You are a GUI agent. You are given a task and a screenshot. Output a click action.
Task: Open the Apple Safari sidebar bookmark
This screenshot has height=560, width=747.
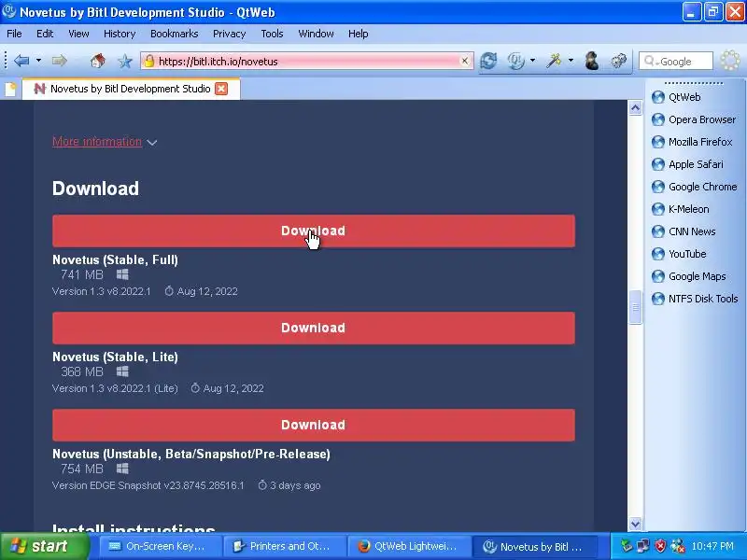click(x=687, y=164)
